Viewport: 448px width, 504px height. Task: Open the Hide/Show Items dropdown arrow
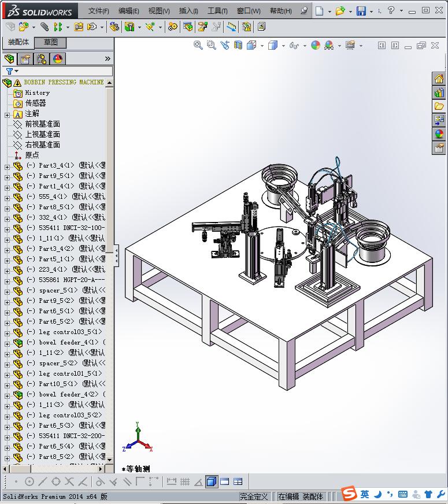pos(305,46)
